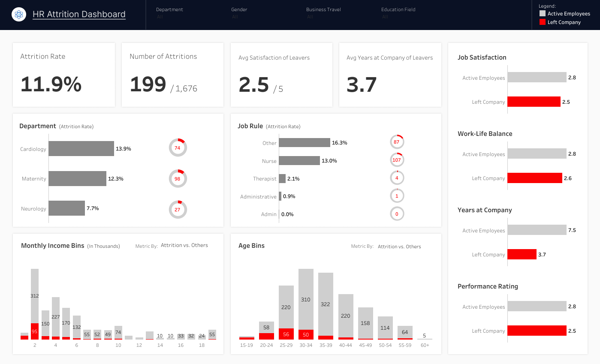This screenshot has width=600, height=364.
Task: Click the Job Satisfaction section heading
Action: point(482,57)
